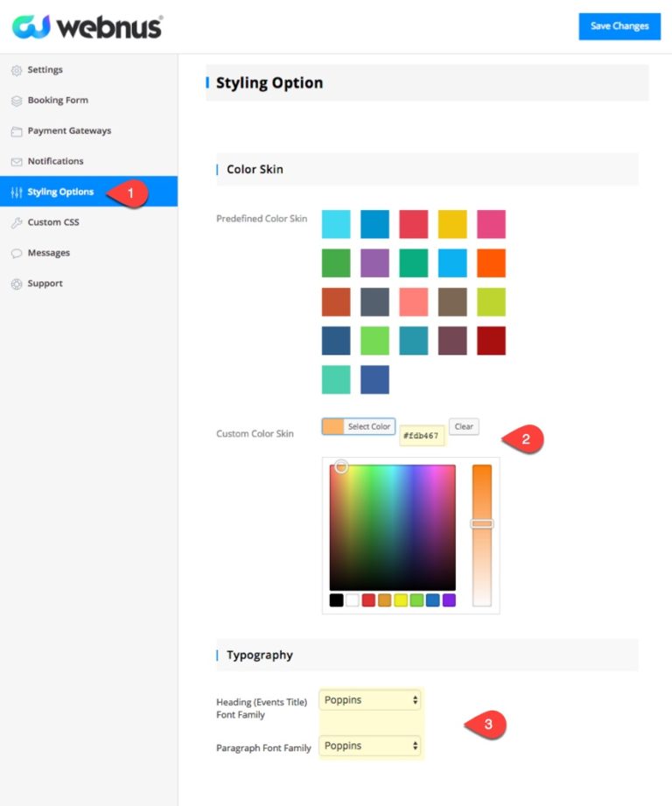Select the Styling Options sliders icon
Viewport: 672px width, 806px height.
coord(17,192)
